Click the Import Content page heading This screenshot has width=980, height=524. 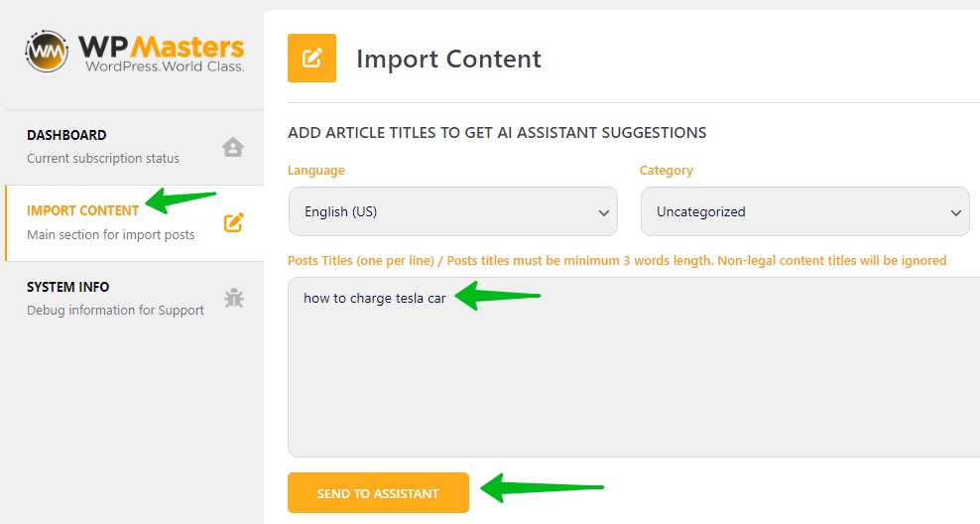tap(448, 59)
